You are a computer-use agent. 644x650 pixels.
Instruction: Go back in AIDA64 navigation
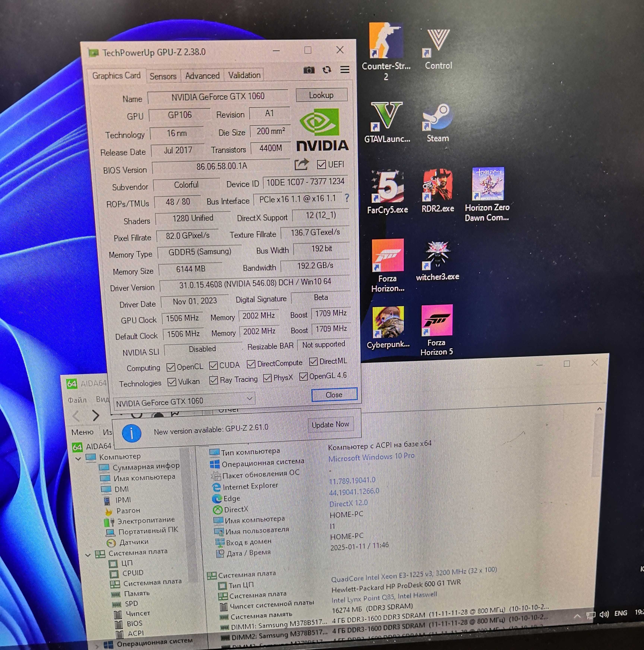76,416
